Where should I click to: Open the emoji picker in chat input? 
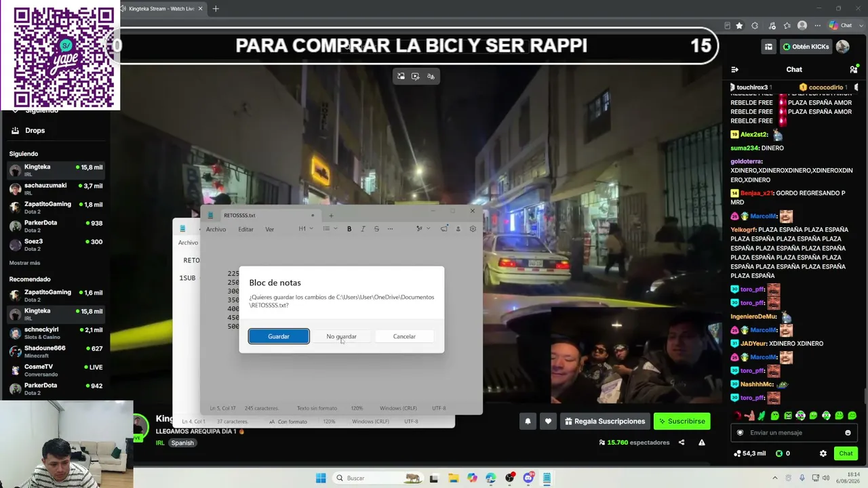click(848, 432)
